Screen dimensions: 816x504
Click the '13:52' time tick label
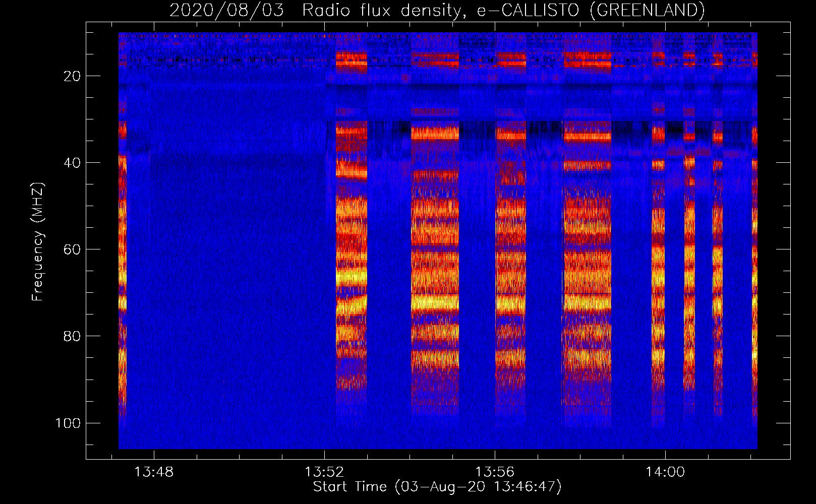pos(324,472)
